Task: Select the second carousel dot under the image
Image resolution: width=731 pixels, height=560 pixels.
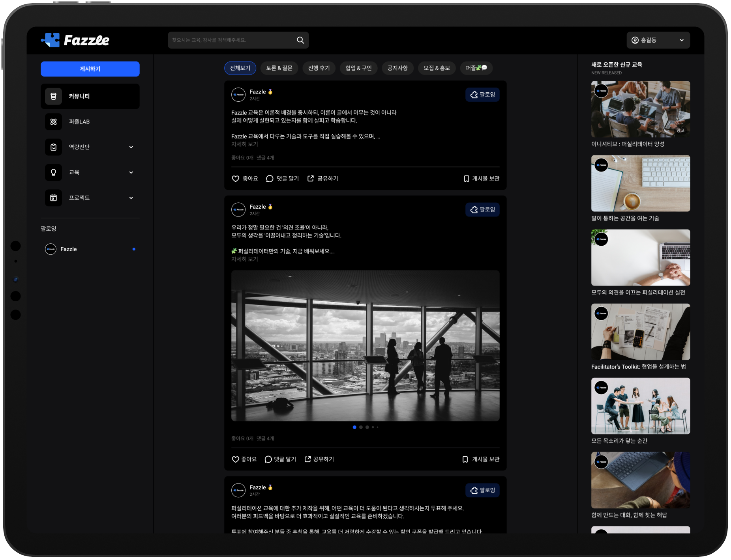Action: [x=361, y=427]
